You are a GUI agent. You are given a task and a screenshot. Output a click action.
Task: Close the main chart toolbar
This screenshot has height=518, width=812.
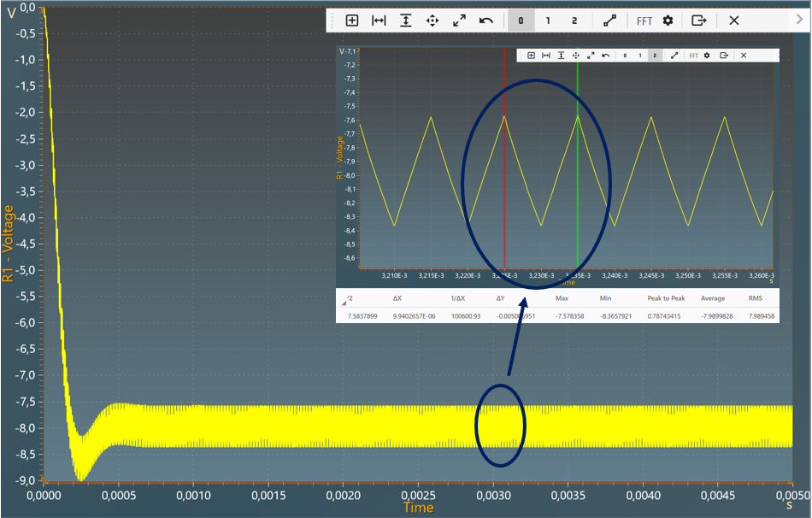coord(733,21)
